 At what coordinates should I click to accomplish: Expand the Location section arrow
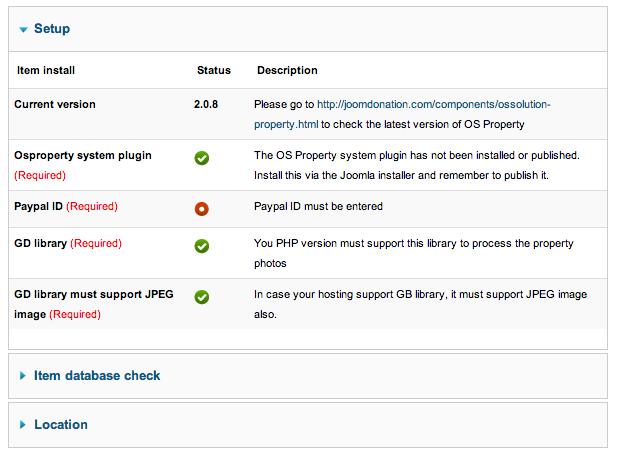[23, 425]
